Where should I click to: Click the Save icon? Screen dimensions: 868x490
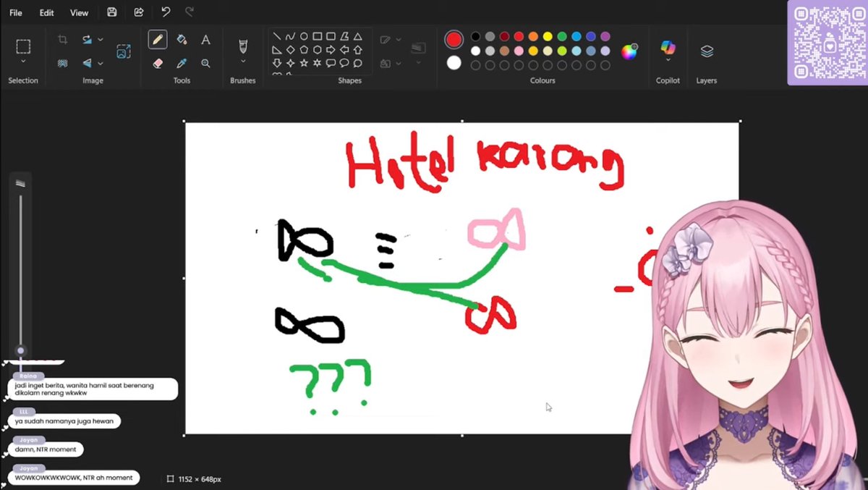(111, 12)
